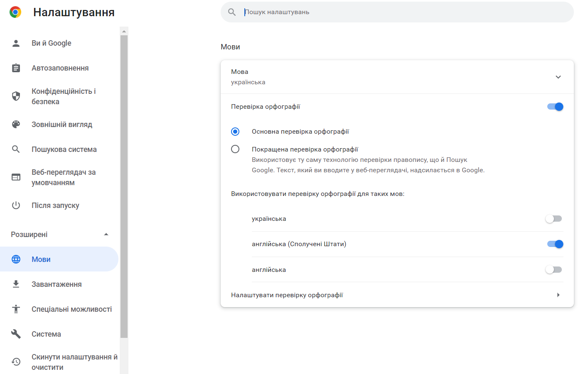
Task: Select Основна перевірка орфографії radio button
Action: click(235, 132)
